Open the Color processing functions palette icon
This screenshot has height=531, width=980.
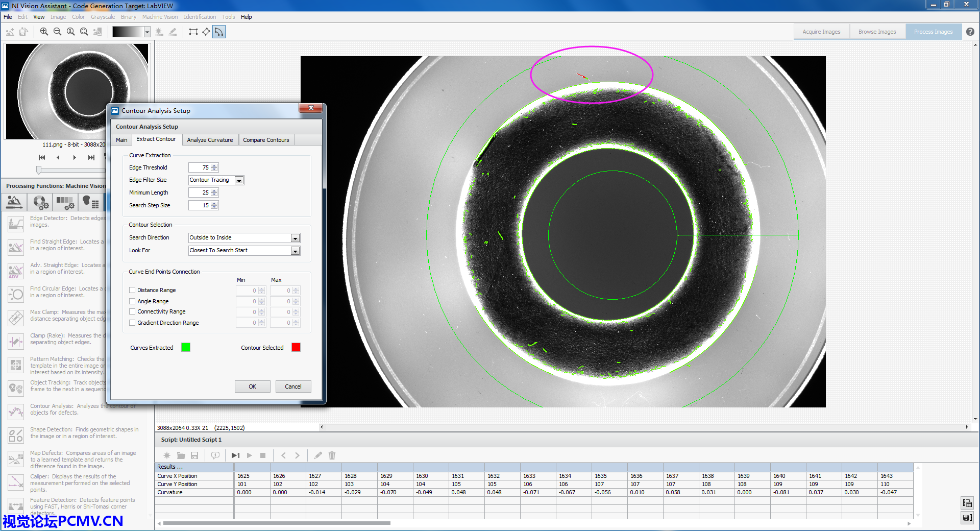40,202
